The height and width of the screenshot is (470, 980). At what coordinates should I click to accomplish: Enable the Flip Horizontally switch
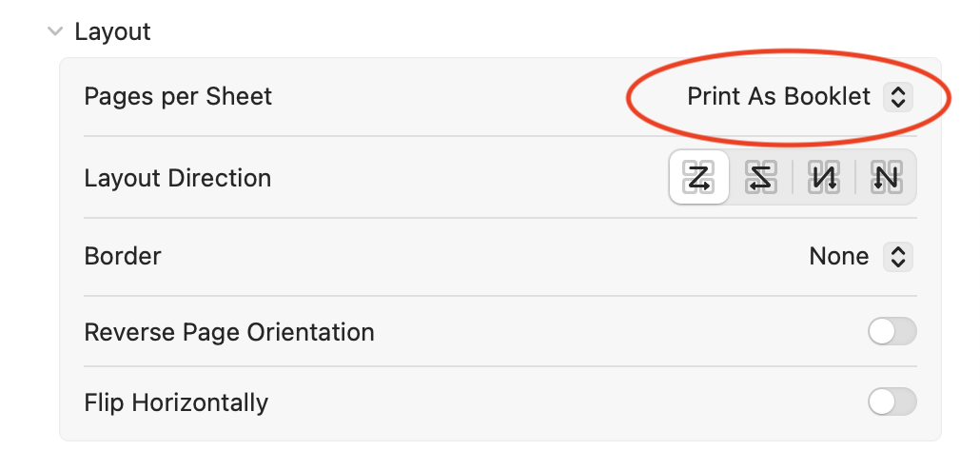click(892, 401)
